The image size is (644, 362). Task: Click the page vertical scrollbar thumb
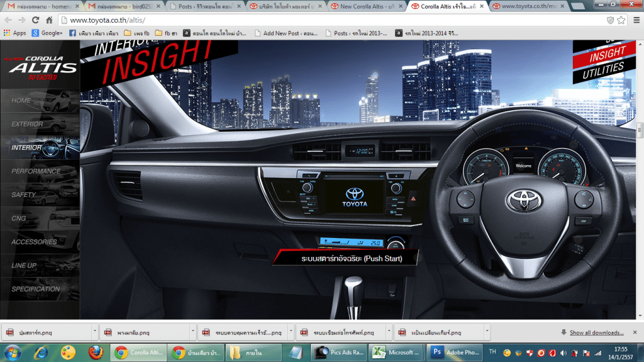click(x=640, y=130)
